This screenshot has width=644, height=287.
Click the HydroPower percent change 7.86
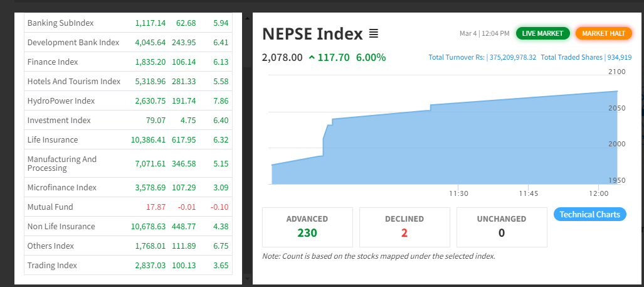221,100
